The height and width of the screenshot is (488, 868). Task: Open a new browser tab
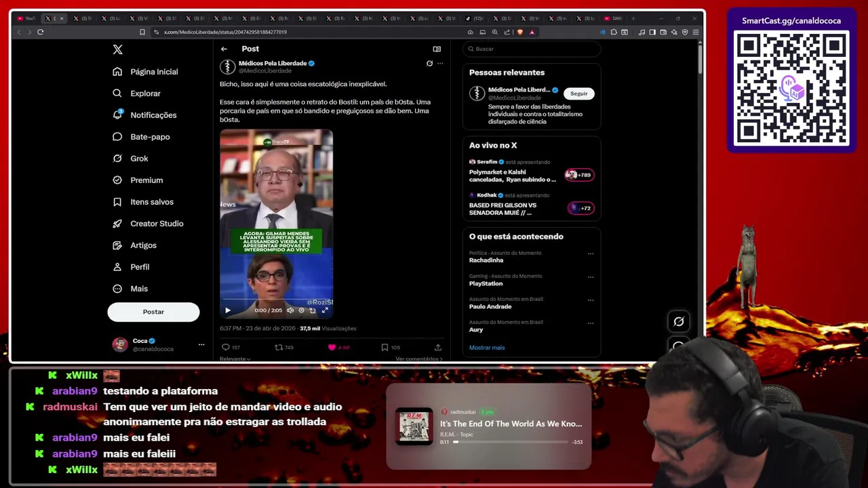pos(633,18)
